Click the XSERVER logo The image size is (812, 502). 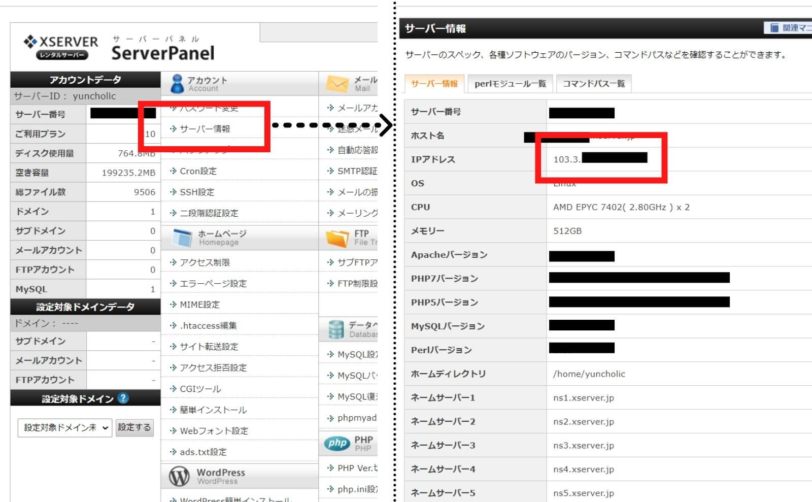pyautogui.click(x=61, y=47)
